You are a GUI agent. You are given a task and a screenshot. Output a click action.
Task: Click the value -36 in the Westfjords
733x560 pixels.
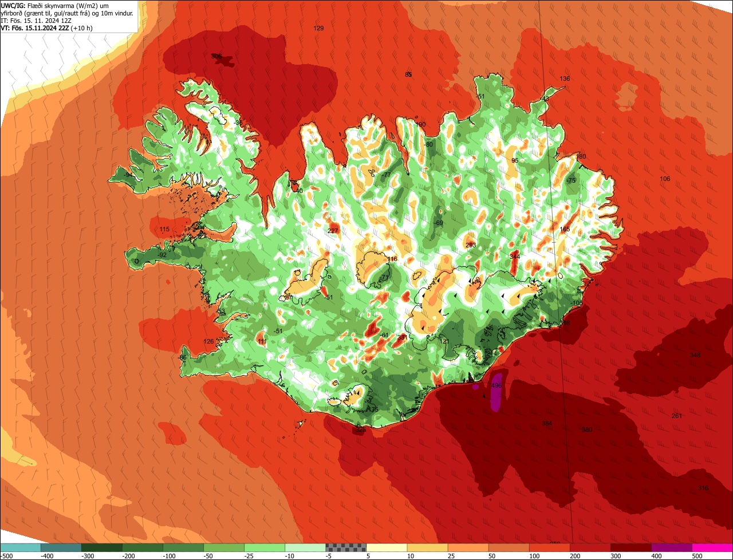(x=238, y=122)
